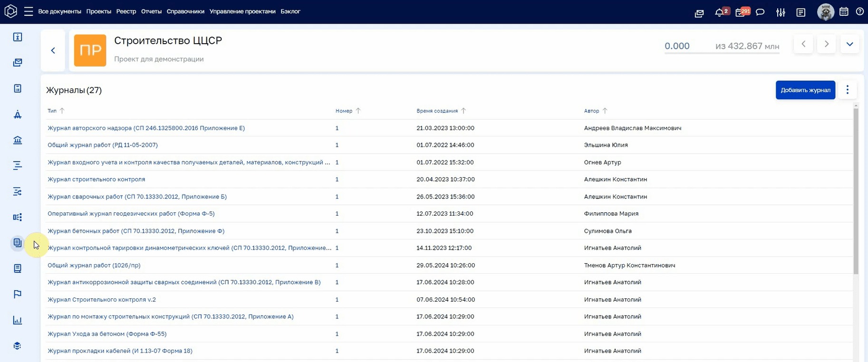The image size is (868, 362).
Task: Open the settings sliders icon in header
Action: (781, 12)
